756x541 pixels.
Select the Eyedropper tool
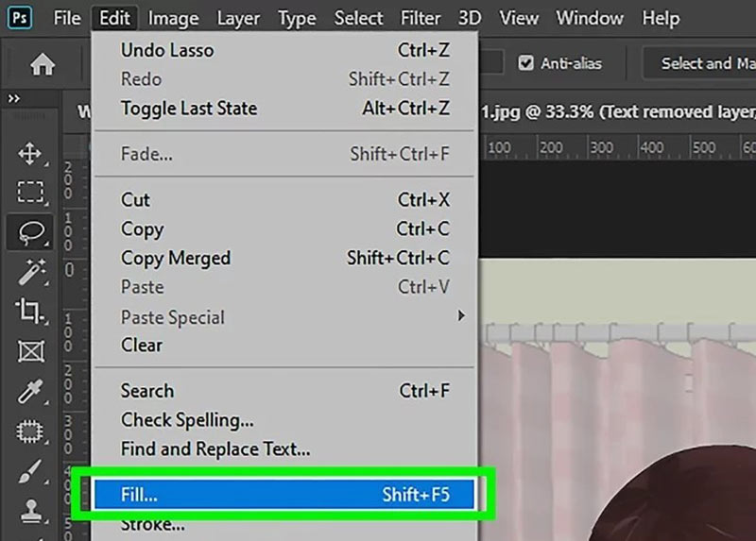click(x=30, y=392)
